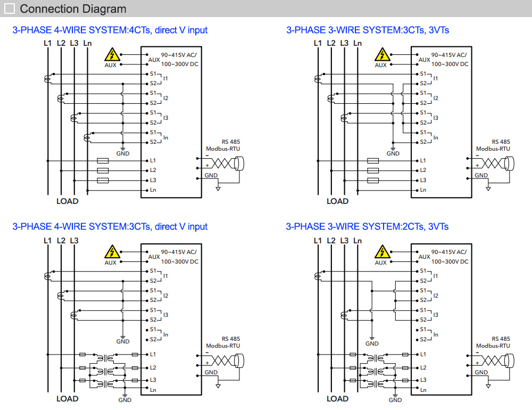The width and height of the screenshot is (532, 410).
Task: Click the LOAD label under 2CTs, 3VTs diagram
Action: tap(337, 399)
